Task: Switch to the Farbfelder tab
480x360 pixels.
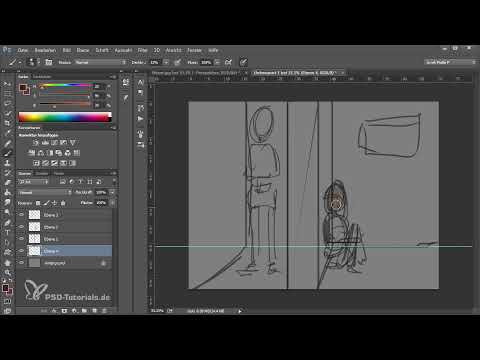Action: coord(42,77)
